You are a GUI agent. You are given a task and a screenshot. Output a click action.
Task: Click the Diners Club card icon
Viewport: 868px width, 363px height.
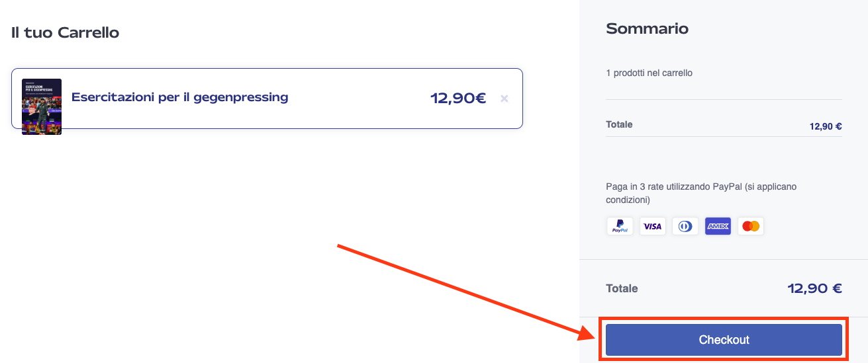[685, 226]
